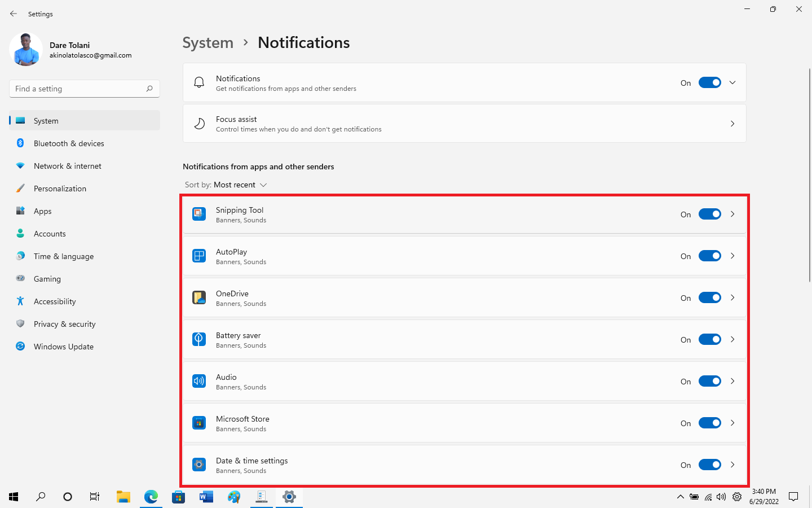Open Apps settings category

tap(85, 211)
